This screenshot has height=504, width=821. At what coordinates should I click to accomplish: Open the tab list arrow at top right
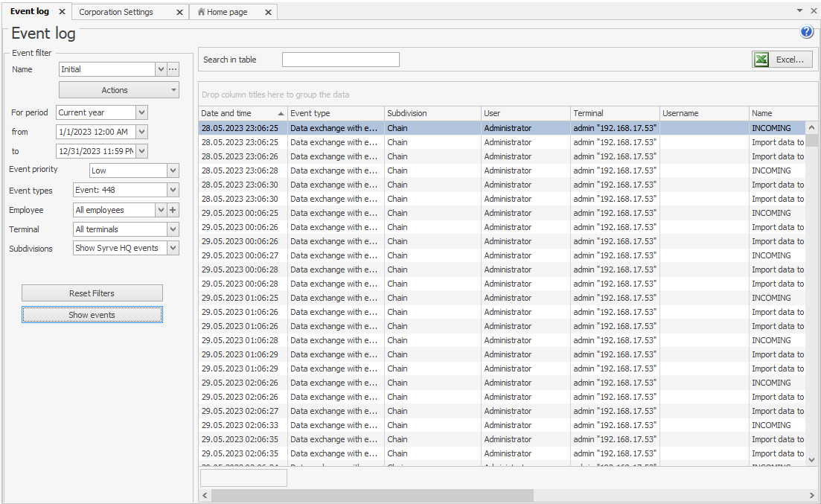[x=800, y=11]
